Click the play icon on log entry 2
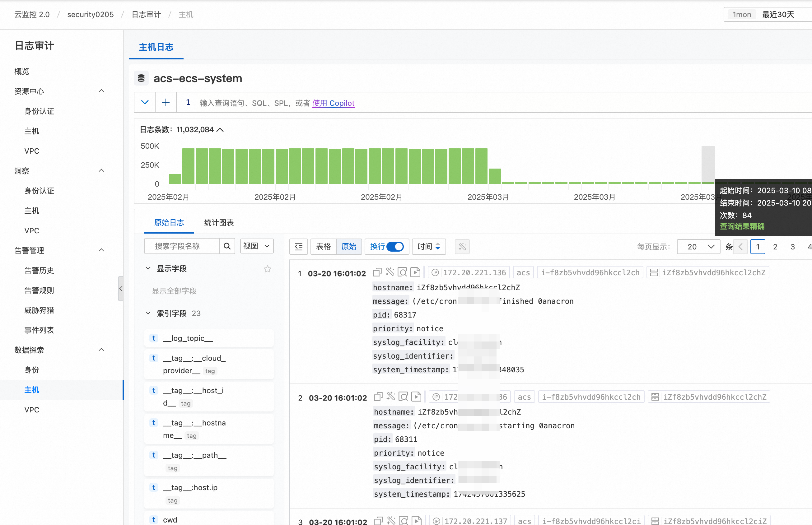The width and height of the screenshot is (812, 525). click(x=416, y=397)
